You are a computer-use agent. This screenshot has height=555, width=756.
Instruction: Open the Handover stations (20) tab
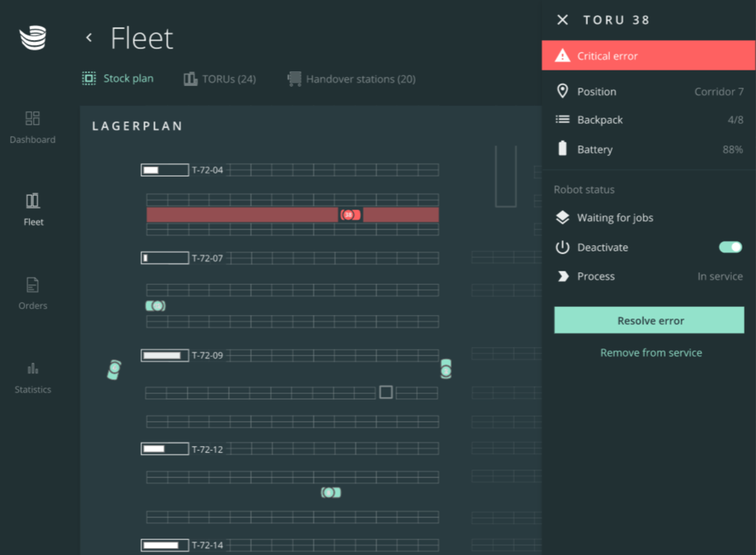352,79
